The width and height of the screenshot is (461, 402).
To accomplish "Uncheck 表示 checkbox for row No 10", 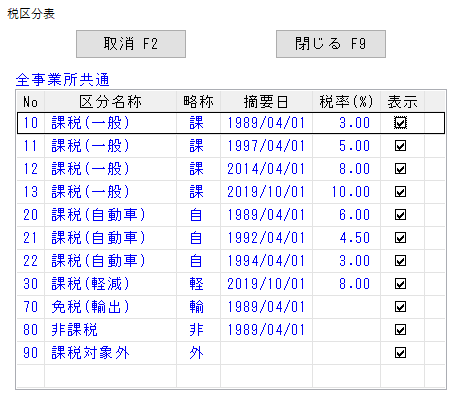I will click(x=400, y=123).
